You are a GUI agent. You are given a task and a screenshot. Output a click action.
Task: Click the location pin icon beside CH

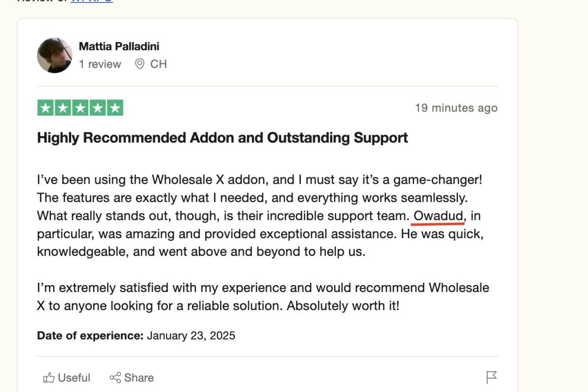(x=140, y=64)
